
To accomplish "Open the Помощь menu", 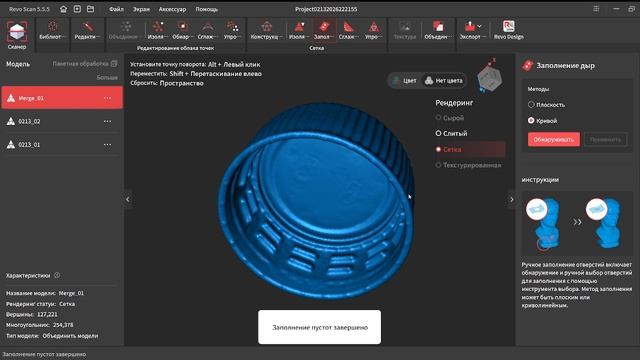I will pyautogui.click(x=207, y=9).
